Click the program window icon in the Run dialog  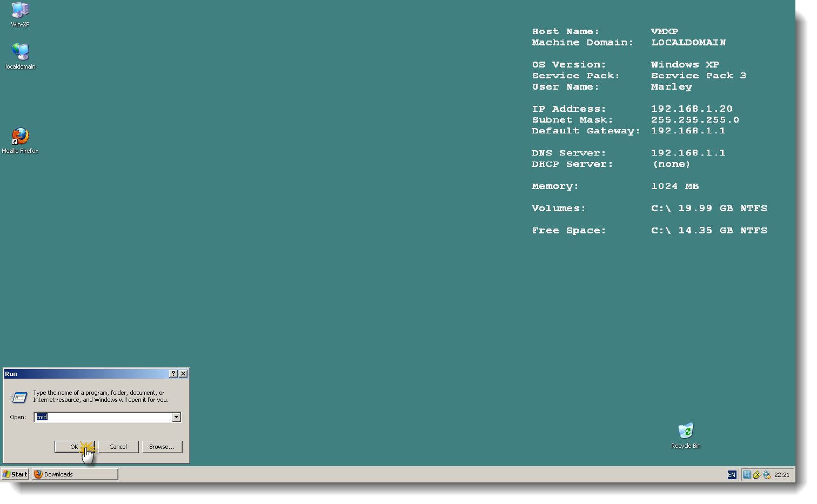pos(18,397)
